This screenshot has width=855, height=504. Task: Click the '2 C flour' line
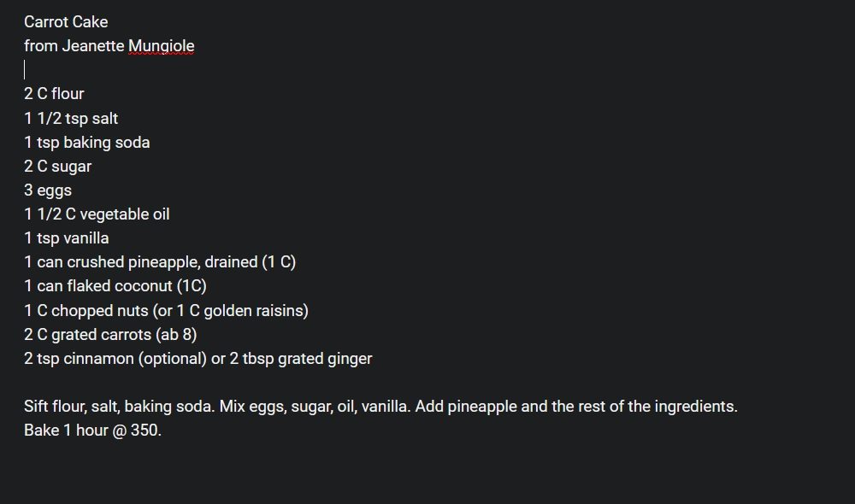(x=54, y=94)
